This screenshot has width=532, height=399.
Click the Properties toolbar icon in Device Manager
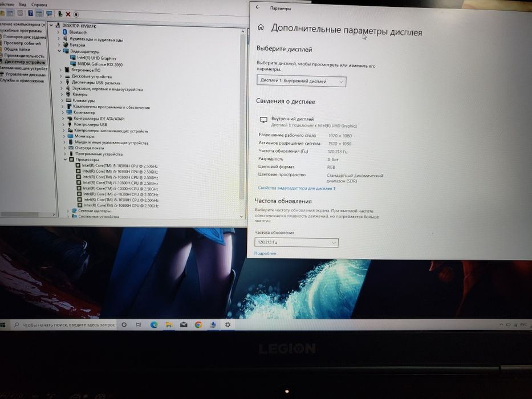pyautogui.click(x=21, y=13)
